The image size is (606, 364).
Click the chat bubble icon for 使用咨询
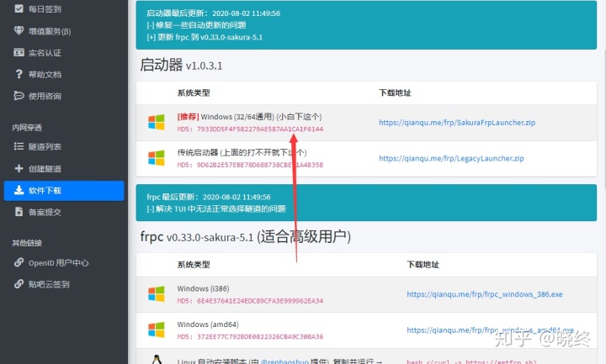(19, 96)
